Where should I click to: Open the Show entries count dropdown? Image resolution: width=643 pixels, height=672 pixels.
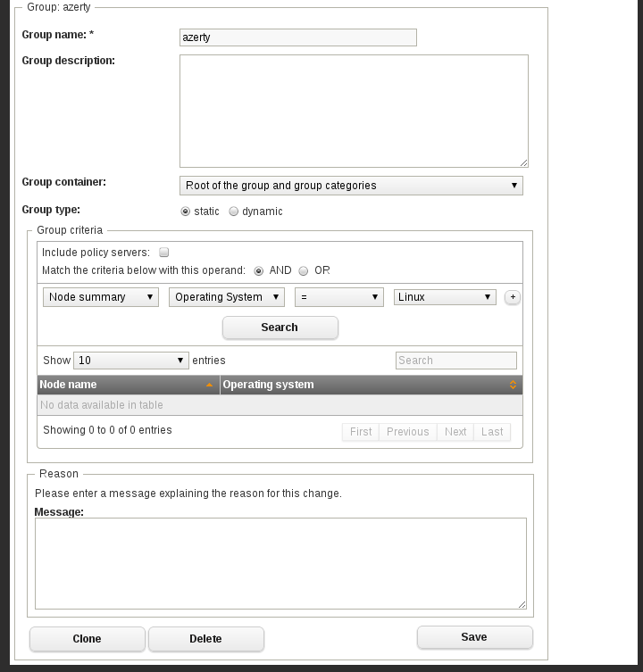(131, 361)
